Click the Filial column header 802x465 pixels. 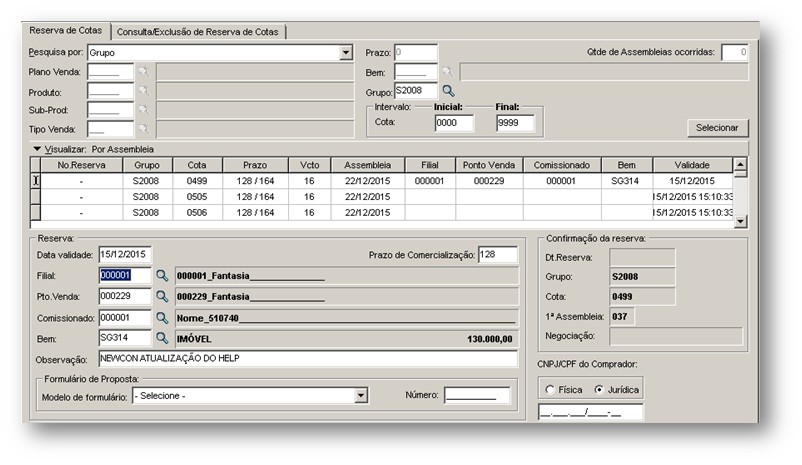(x=430, y=165)
